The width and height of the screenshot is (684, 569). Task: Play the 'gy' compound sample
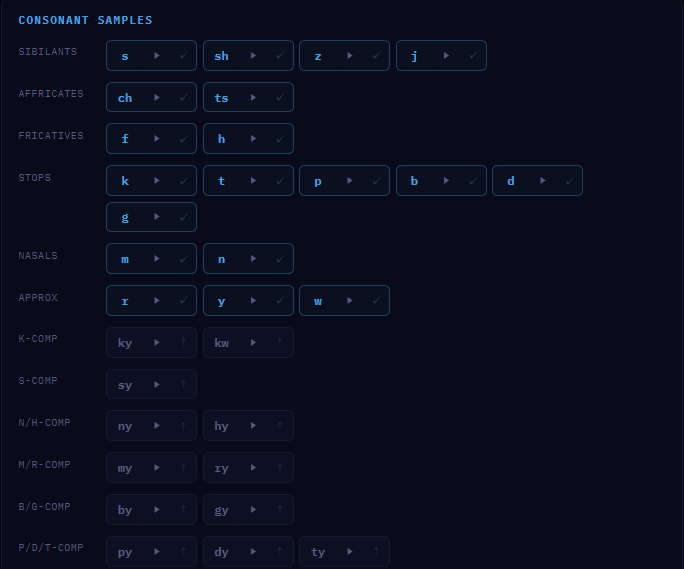[253, 509]
